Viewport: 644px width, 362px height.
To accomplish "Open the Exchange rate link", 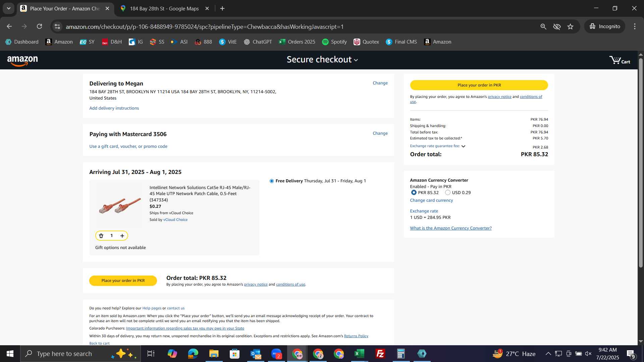I will [424, 211].
